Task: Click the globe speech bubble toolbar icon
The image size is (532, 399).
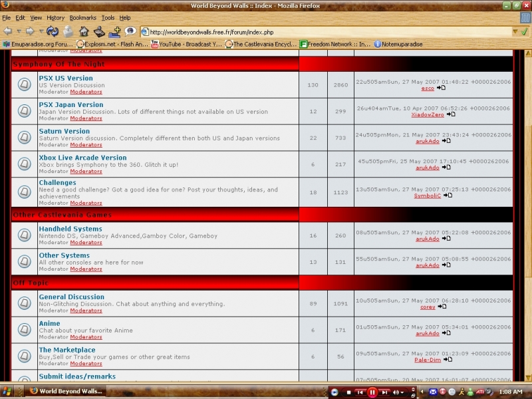Action: point(130,31)
